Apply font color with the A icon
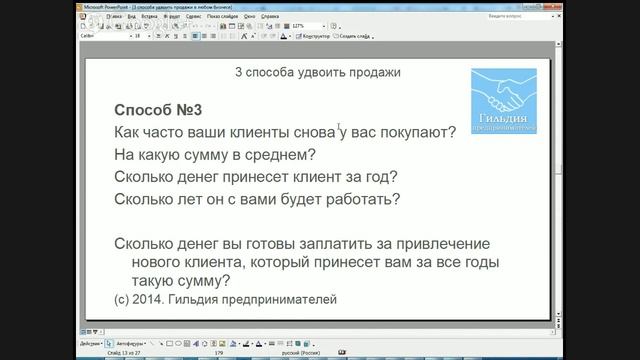This screenshot has height=360, width=640. (284, 36)
